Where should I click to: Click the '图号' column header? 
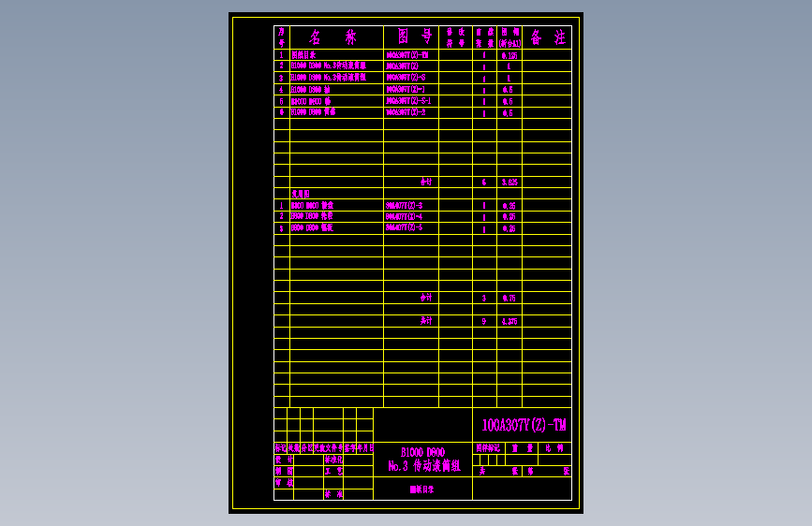pos(414,37)
